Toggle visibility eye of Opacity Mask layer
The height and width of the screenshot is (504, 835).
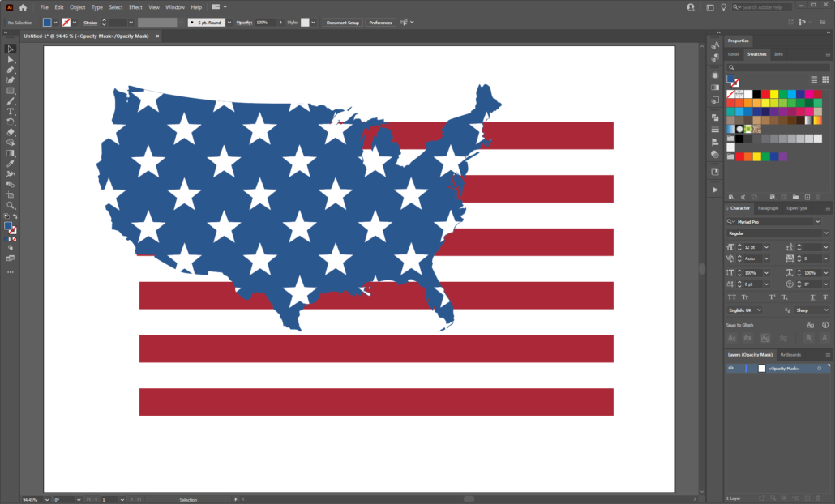730,369
